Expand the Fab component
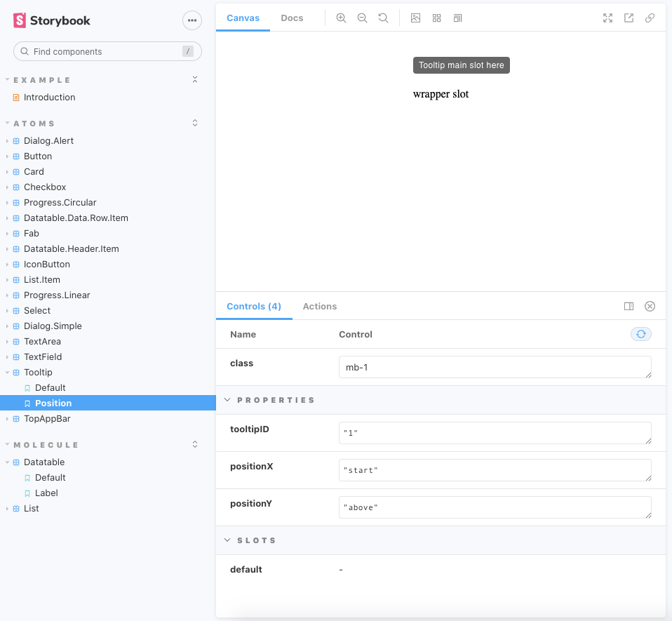The image size is (672, 621). tap(32, 233)
